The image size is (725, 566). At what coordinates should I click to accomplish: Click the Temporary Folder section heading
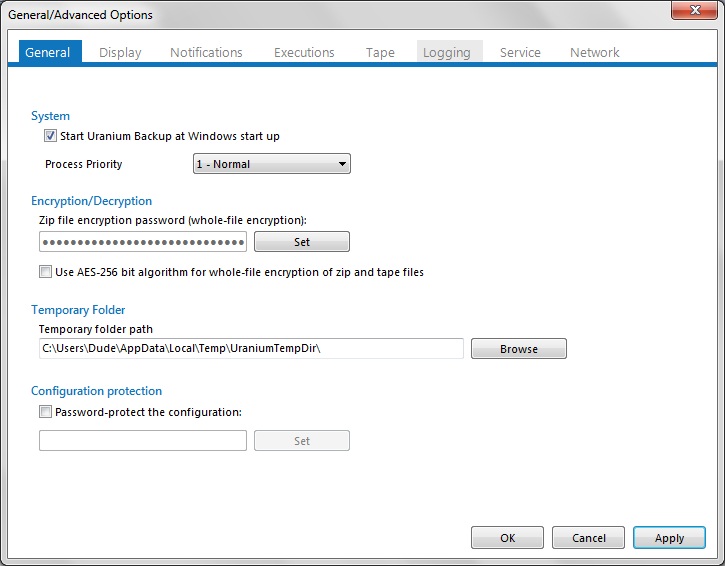pos(78,310)
